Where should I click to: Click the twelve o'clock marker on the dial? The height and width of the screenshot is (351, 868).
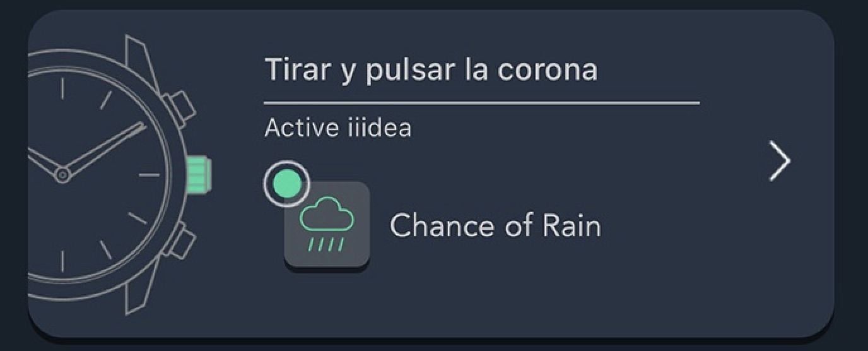62,88
